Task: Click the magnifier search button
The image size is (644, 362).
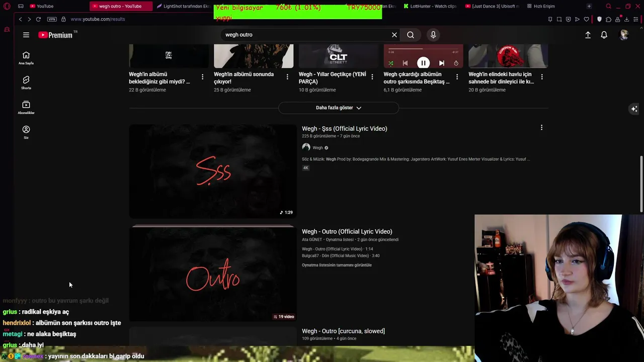Action: (x=411, y=35)
